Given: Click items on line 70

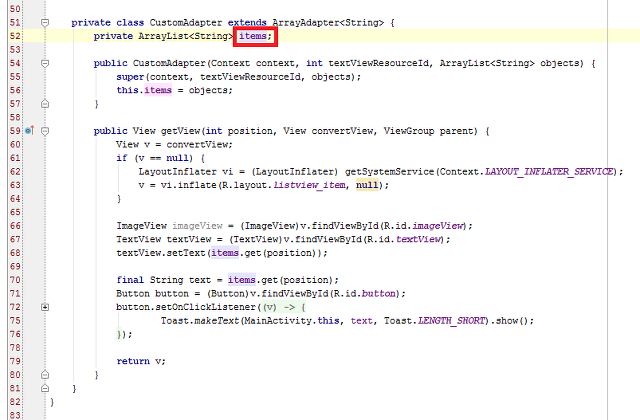Looking at the screenshot, I should 242,280.
